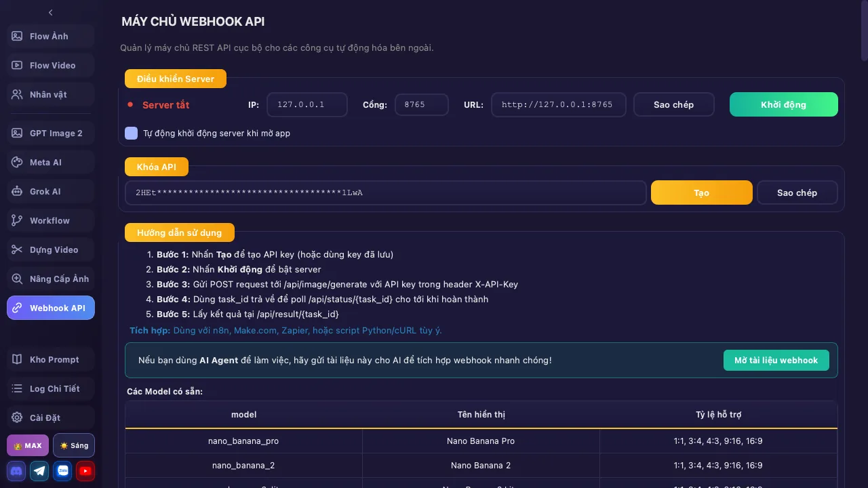The width and height of the screenshot is (868, 488).
Task: Select Meta AI in sidebar
Action: pos(51,163)
